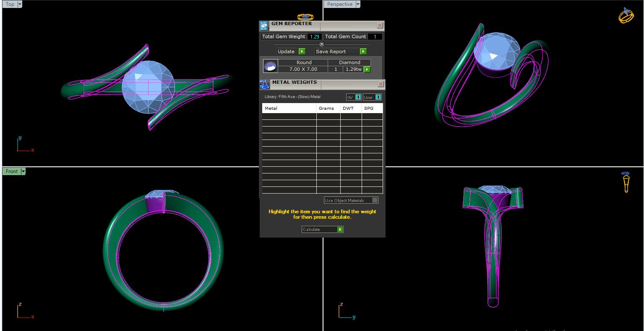Close the Metal Weights panel

[381, 84]
